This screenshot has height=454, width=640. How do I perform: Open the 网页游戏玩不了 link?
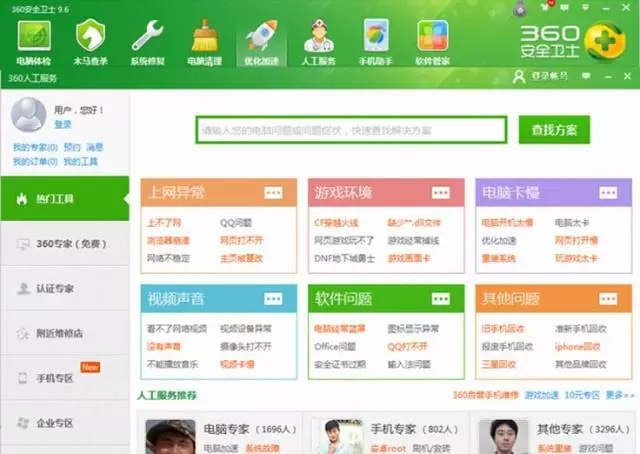(x=344, y=240)
